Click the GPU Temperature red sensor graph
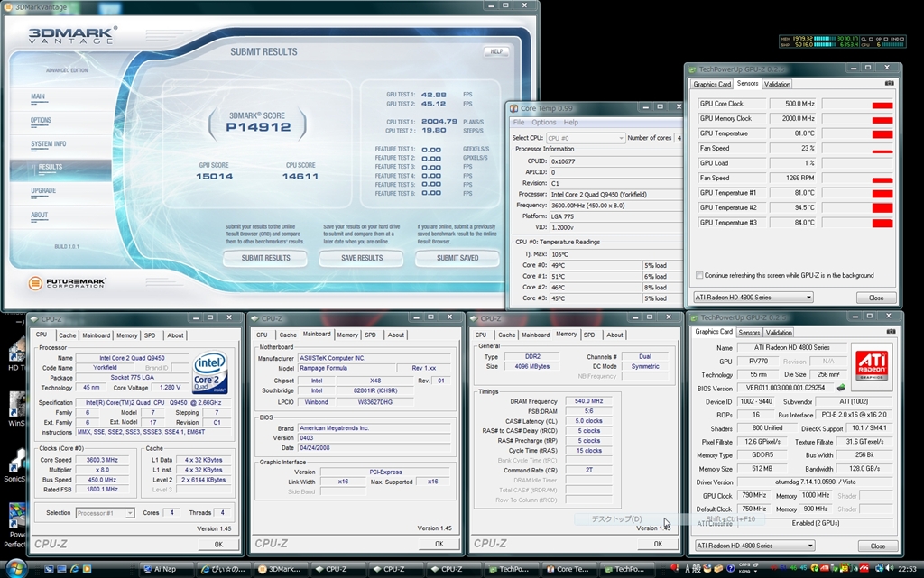Screen dimensions: 924x578 (x=882, y=133)
